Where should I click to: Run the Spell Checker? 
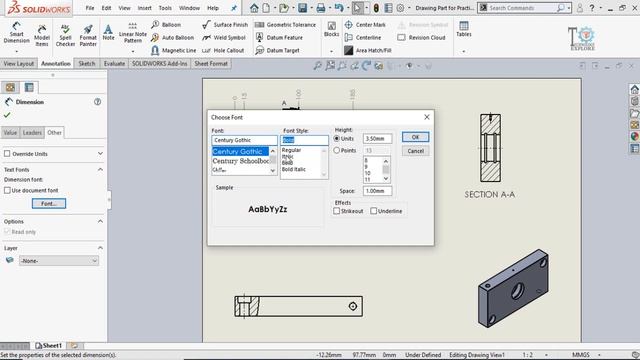coord(65,34)
